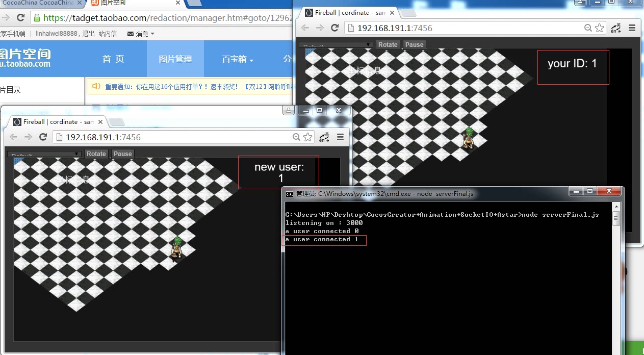Image resolution: width=644 pixels, height=355 pixels.
Task: Click the user profile icon in the top-right window title bar
Action: [x=580, y=2]
